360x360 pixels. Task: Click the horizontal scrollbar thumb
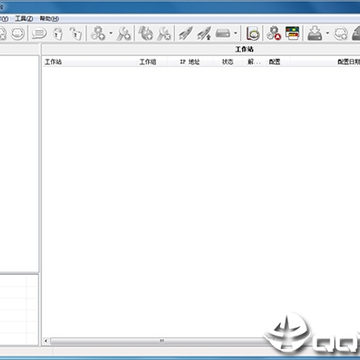[161, 341]
